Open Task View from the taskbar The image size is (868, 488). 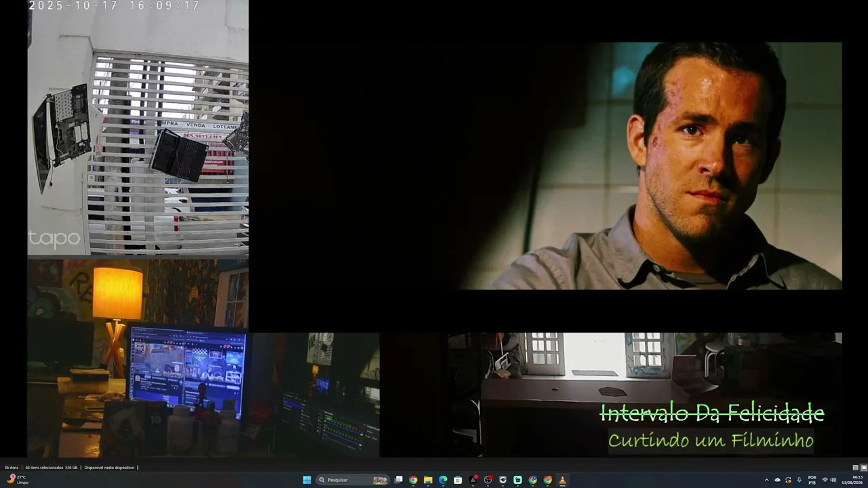(x=399, y=480)
